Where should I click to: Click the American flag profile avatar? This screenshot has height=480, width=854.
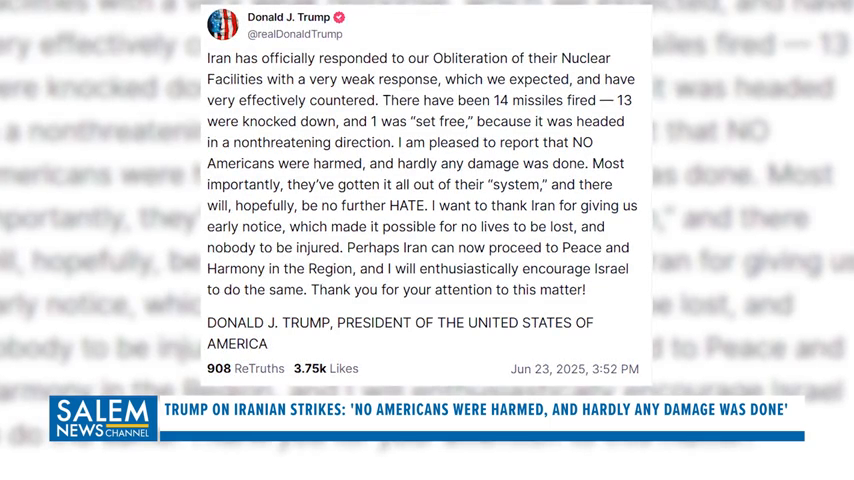tap(223, 25)
